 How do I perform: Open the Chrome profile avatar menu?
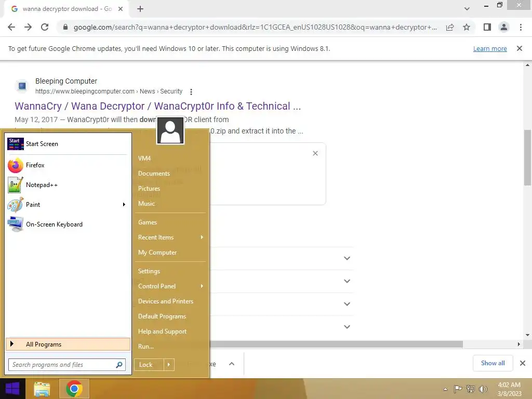pos(504,27)
